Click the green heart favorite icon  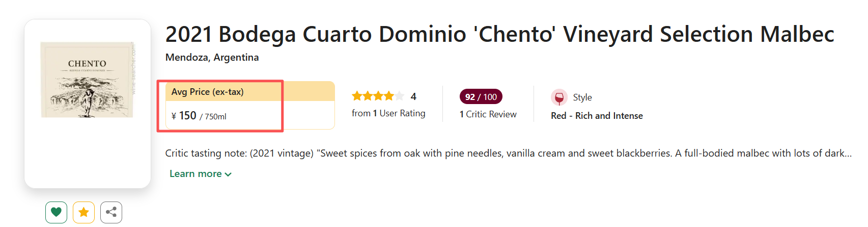(x=57, y=212)
